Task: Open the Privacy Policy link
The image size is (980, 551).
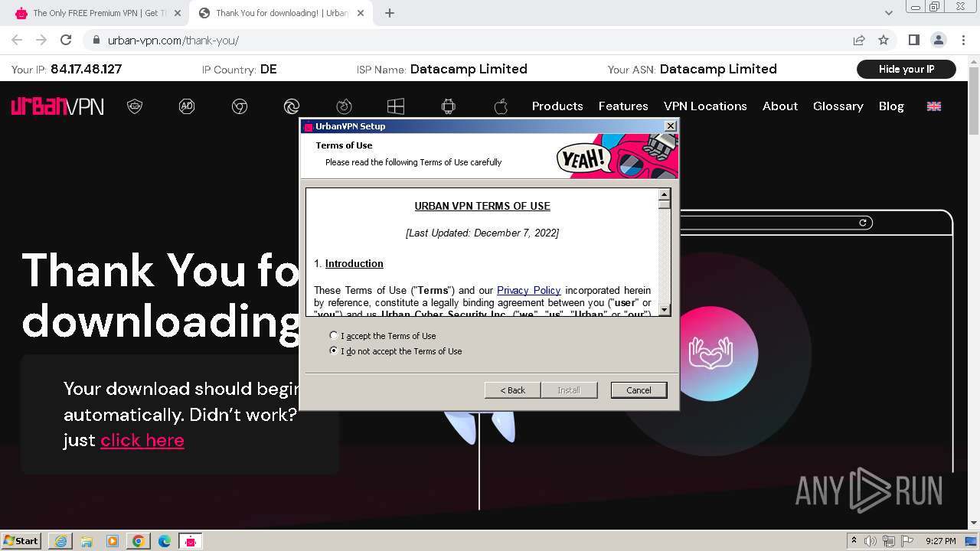Action: [x=528, y=290]
